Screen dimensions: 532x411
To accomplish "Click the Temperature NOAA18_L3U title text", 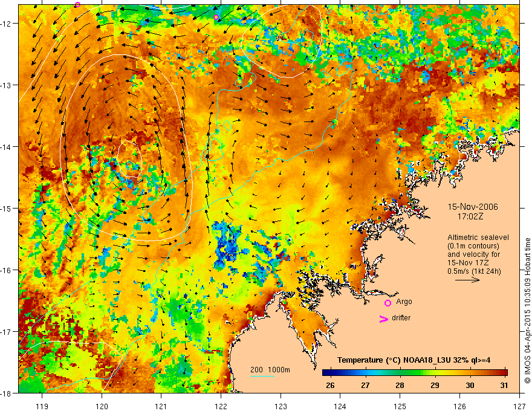I will click(x=414, y=360).
